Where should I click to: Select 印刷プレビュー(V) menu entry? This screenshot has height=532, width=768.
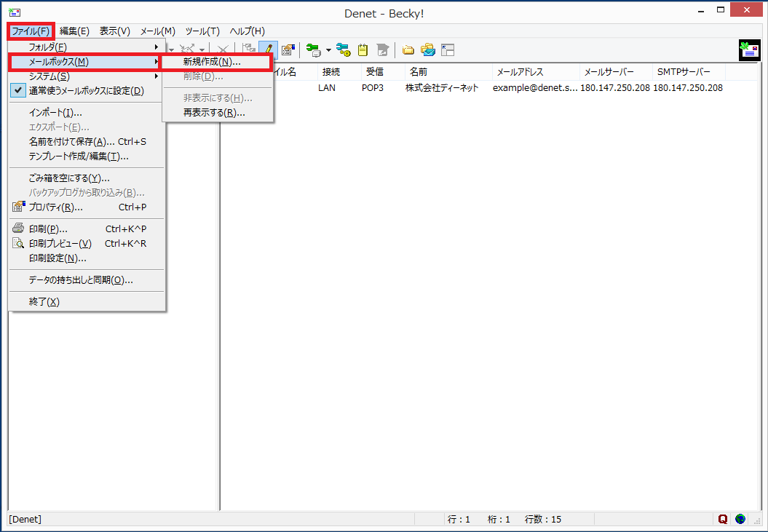coord(87,244)
